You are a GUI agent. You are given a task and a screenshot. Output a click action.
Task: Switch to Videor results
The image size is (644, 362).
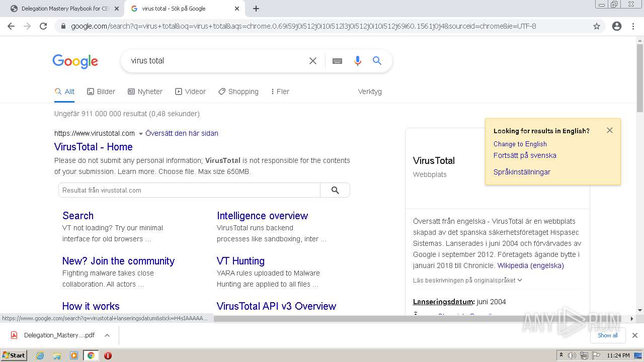[x=190, y=92]
